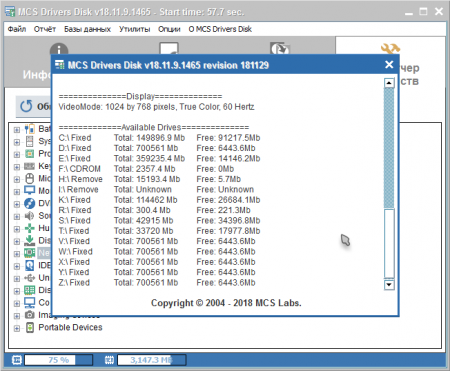Screen dimensions: 450x371
Task: Click the scroll up arrow in dialog
Action: tap(389, 82)
